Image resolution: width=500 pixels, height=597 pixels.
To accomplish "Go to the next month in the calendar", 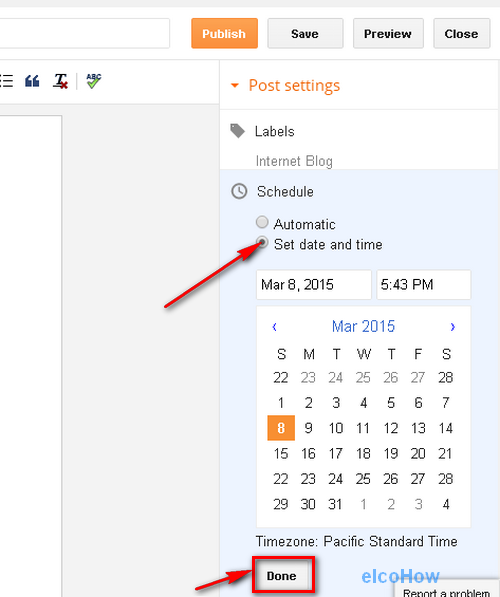I will click(x=452, y=327).
